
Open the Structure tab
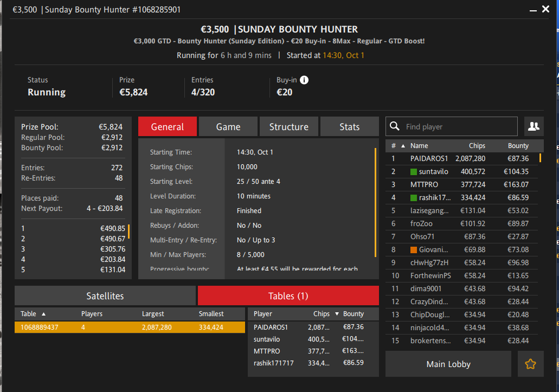[289, 126]
